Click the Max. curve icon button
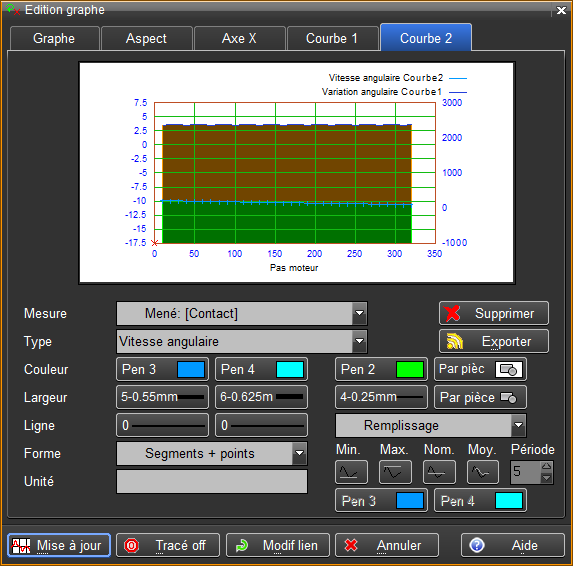 (395, 472)
